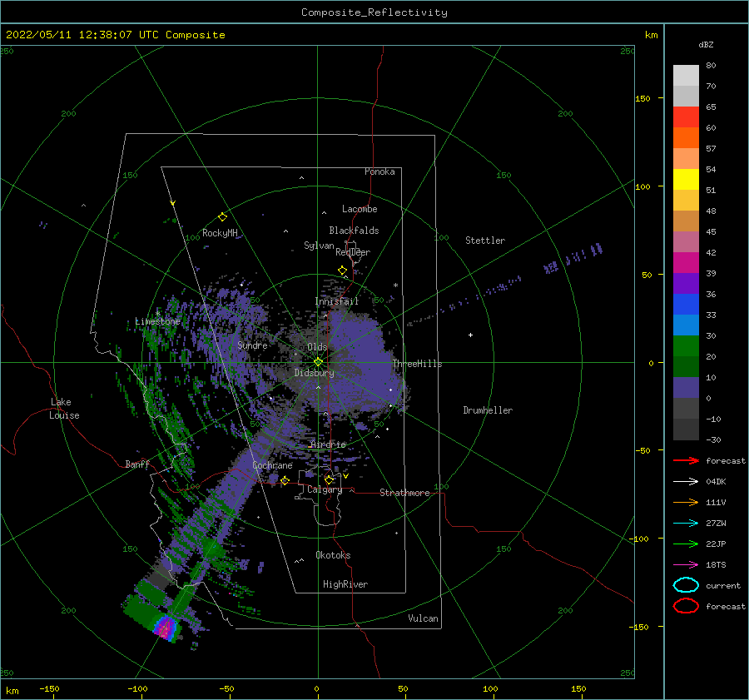The width and height of the screenshot is (749, 700).
Task: Click the Lake Louise label
Action: (64, 409)
